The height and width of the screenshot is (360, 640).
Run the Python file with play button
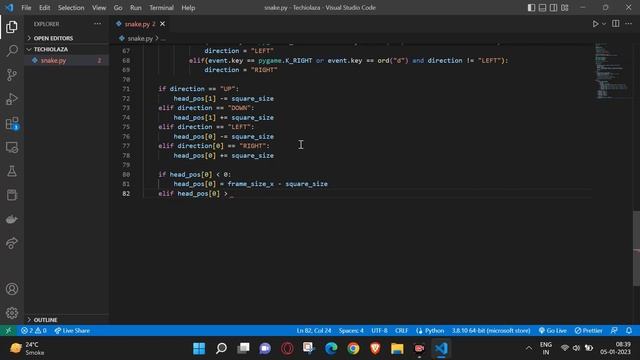point(596,24)
